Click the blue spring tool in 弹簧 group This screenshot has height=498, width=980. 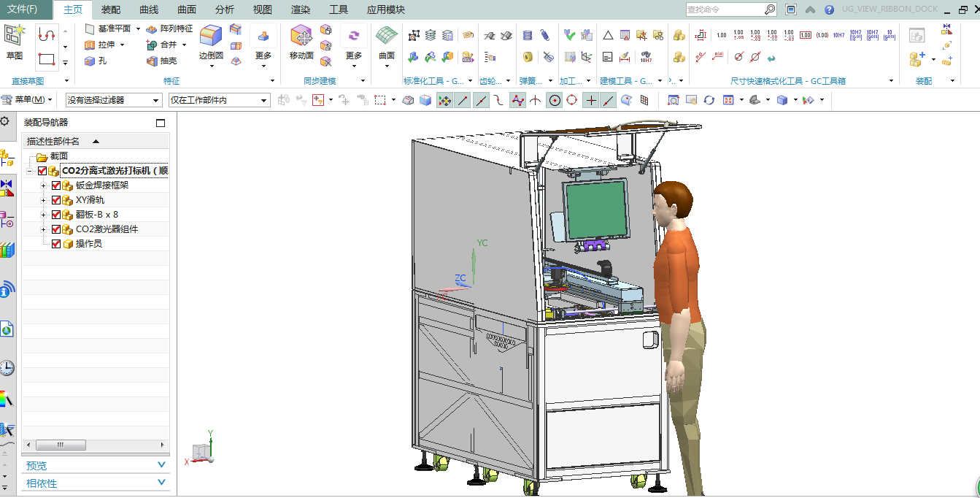[x=528, y=35]
